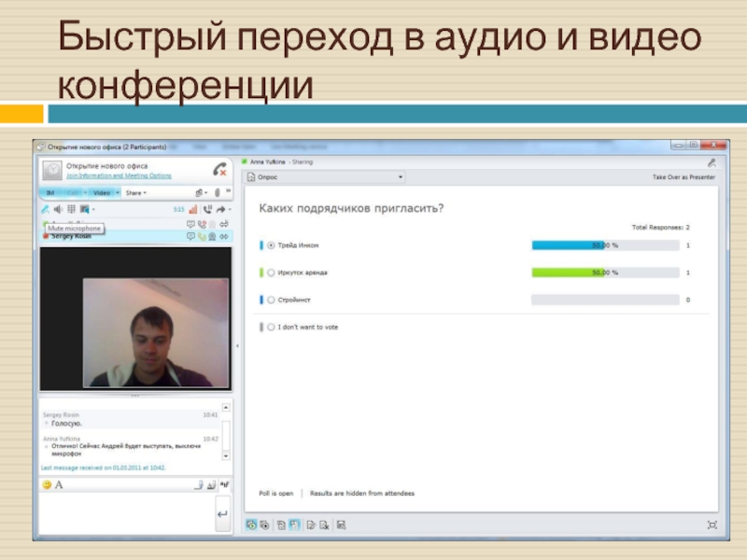Switch to the Video tab
747x560 pixels.
pyautogui.click(x=102, y=193)
